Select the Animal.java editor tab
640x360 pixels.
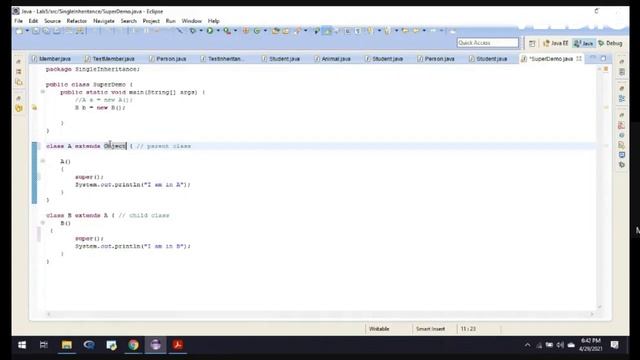tap(333, 59)
